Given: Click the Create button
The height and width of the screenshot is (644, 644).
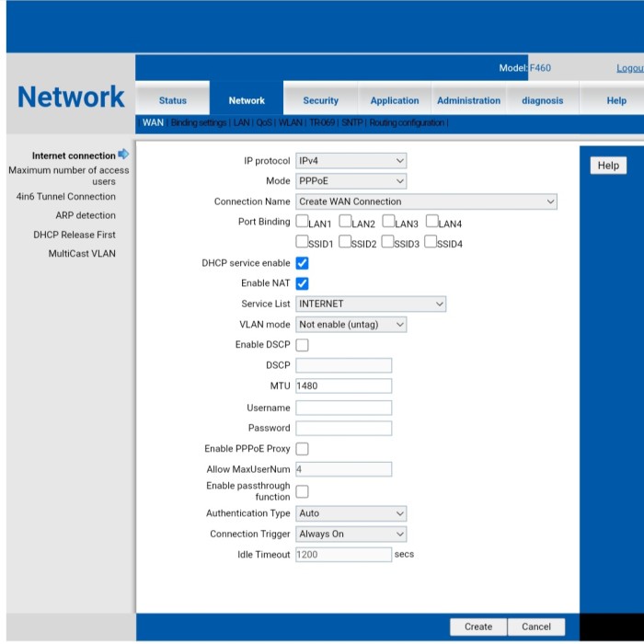Looking at the screenshot, I should pos(478,627).
